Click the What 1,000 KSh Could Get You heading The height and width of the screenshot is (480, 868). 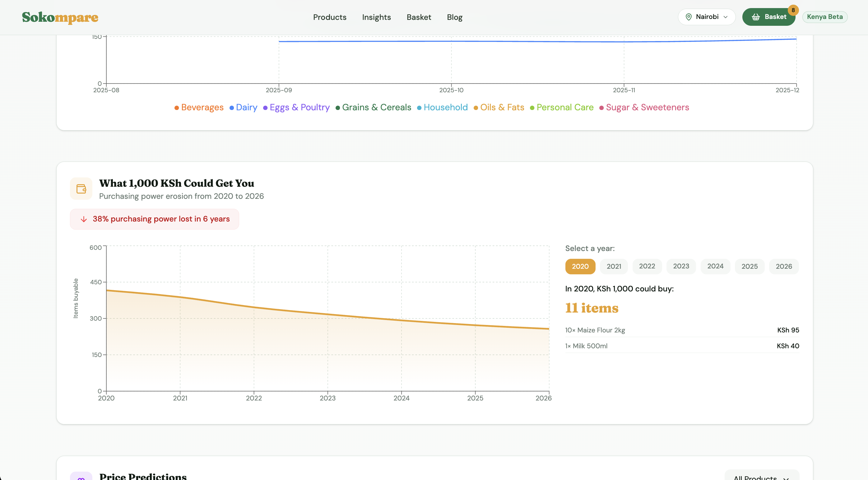pos(177,183)
